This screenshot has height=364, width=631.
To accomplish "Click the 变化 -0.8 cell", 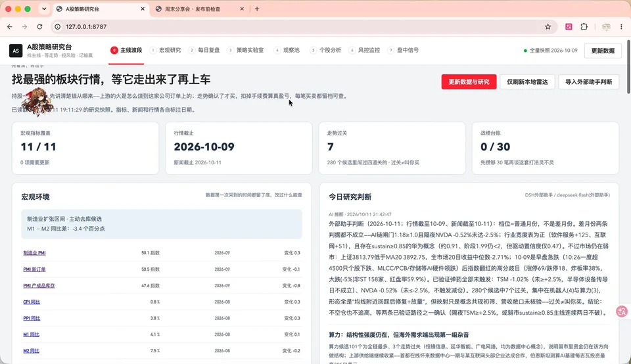I will [x=291, y=286].
